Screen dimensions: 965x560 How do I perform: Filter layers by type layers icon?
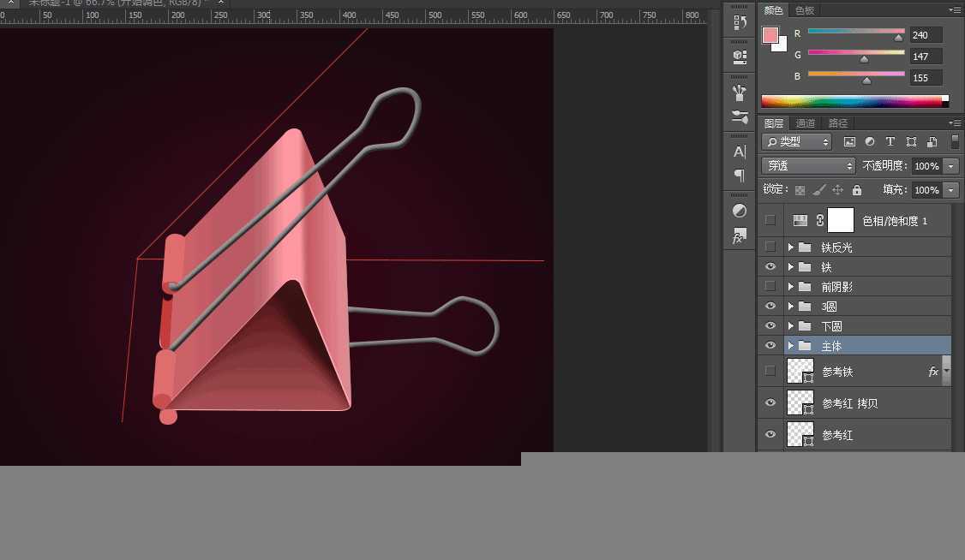890,142
